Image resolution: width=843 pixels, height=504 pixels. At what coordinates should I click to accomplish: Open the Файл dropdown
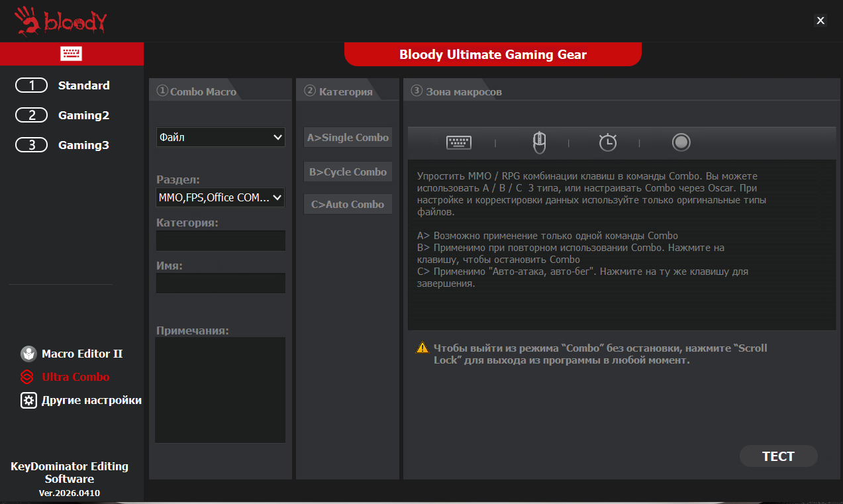tap(221, 137)
